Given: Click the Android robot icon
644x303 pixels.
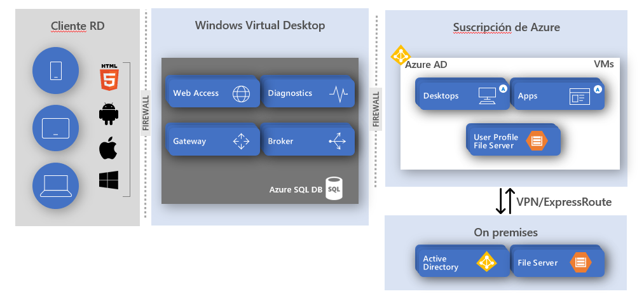Looking at the screenshot, I should click(x=109, y=114).
